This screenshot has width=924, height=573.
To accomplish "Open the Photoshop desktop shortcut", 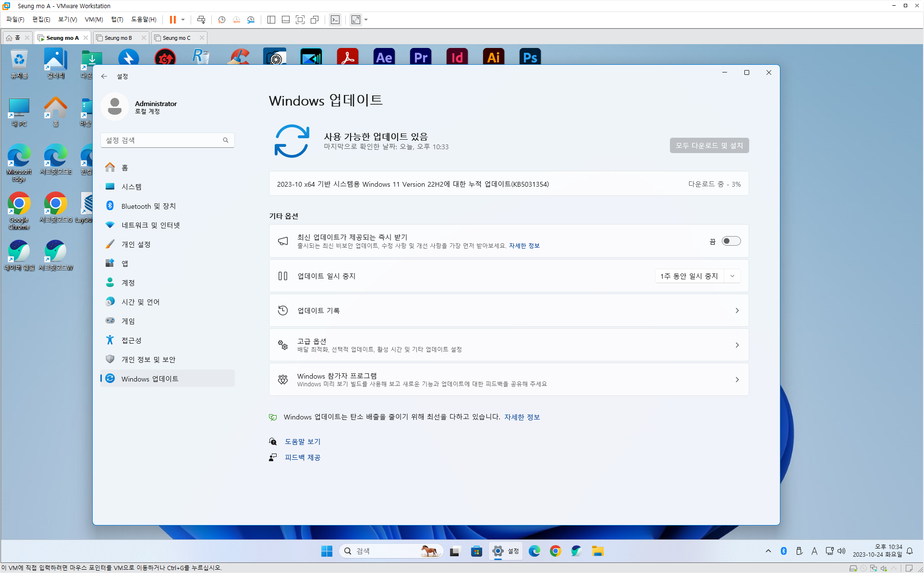I will [530, 58].
